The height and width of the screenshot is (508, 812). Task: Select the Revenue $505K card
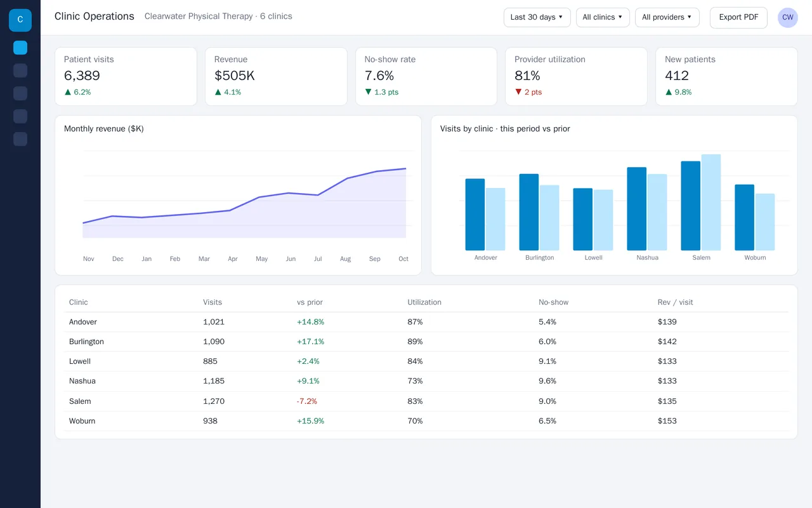[276, 76]
